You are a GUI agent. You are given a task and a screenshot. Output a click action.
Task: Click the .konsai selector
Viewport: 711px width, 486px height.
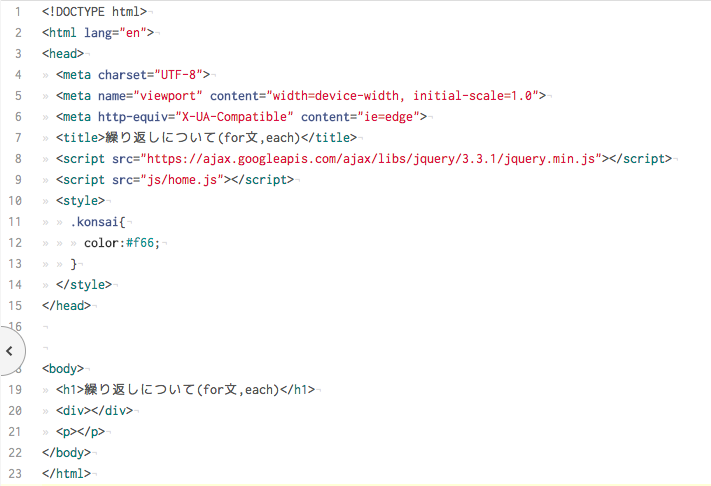coord(94,222)
